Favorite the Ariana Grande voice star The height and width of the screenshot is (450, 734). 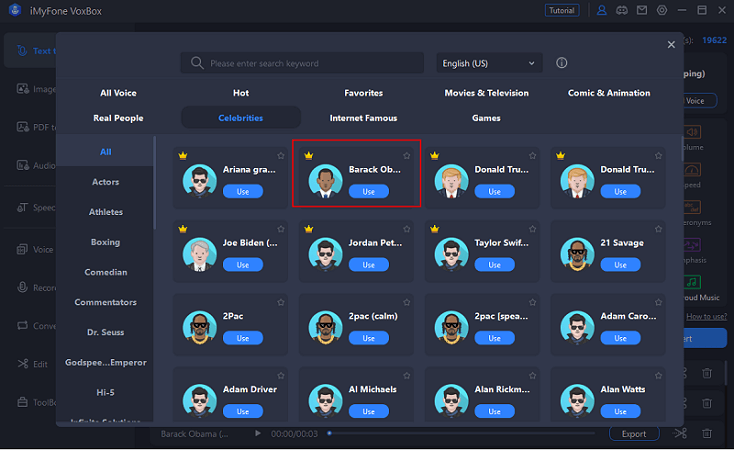point(280,155)
